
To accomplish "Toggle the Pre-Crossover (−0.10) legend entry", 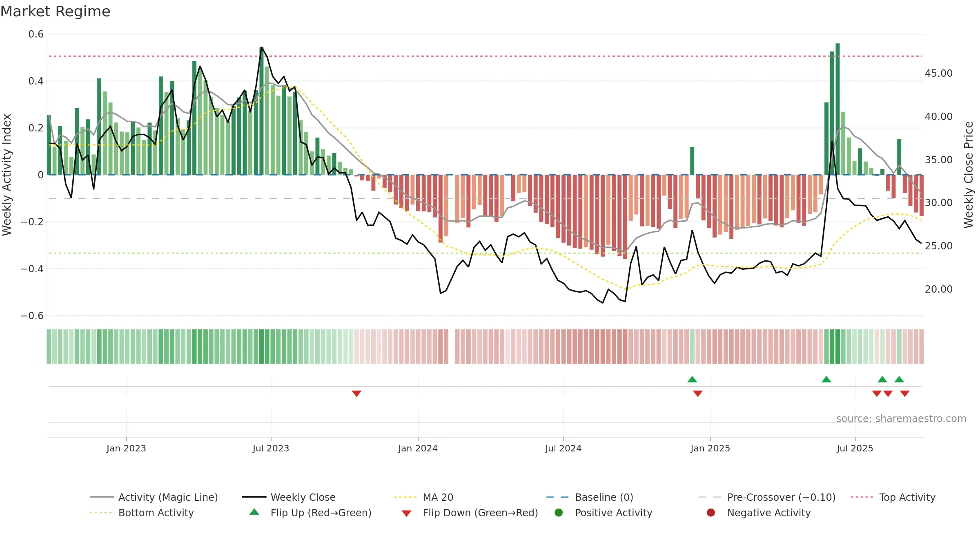I will [767, 497].
